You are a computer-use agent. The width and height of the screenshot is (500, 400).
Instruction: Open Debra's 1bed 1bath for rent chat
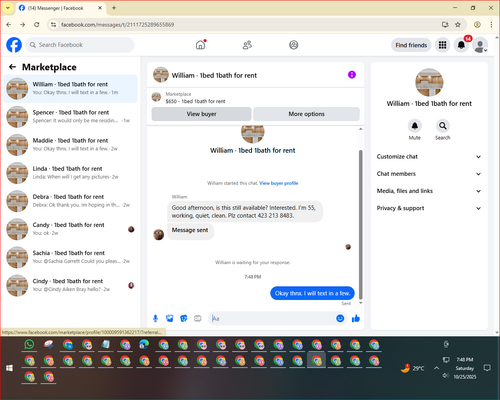click(x=70, y=201)
